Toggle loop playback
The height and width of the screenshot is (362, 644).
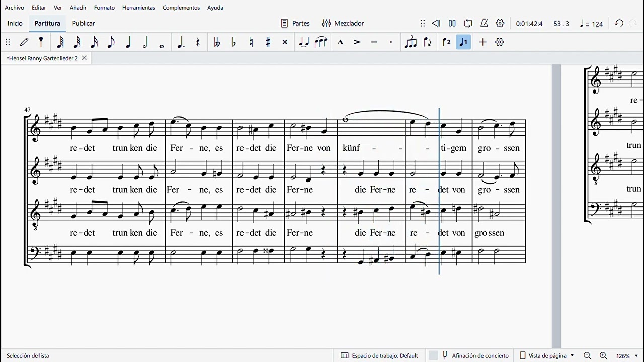(x=468, y=23)
